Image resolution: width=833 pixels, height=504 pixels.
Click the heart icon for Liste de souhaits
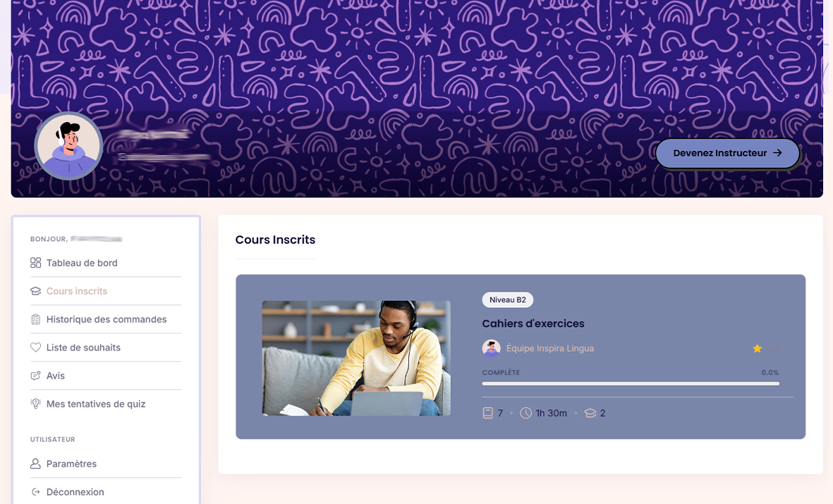[x=35, y=348]
